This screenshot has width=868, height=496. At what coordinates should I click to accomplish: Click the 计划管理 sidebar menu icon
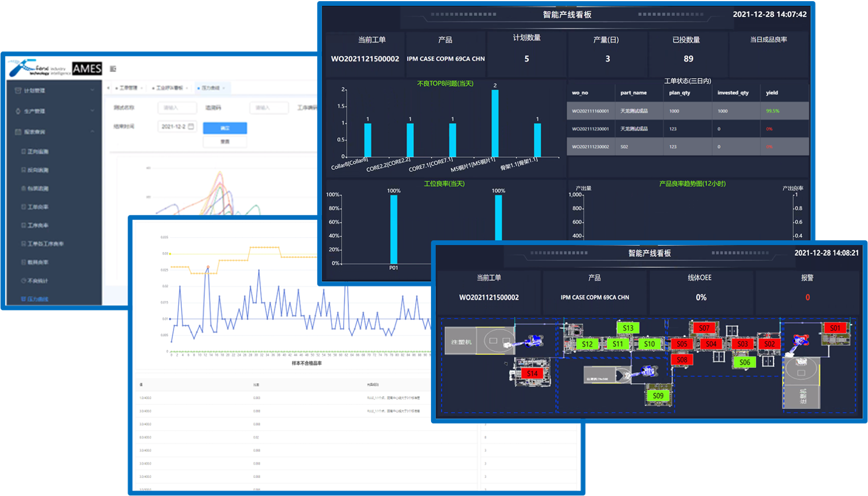tap(18, 90)
